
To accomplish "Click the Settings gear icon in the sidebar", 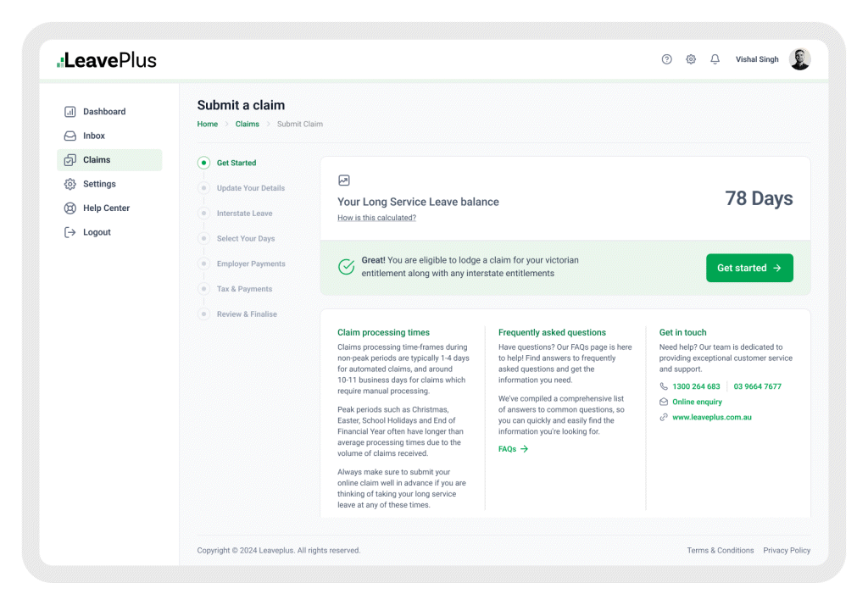I will coord(70,184).
